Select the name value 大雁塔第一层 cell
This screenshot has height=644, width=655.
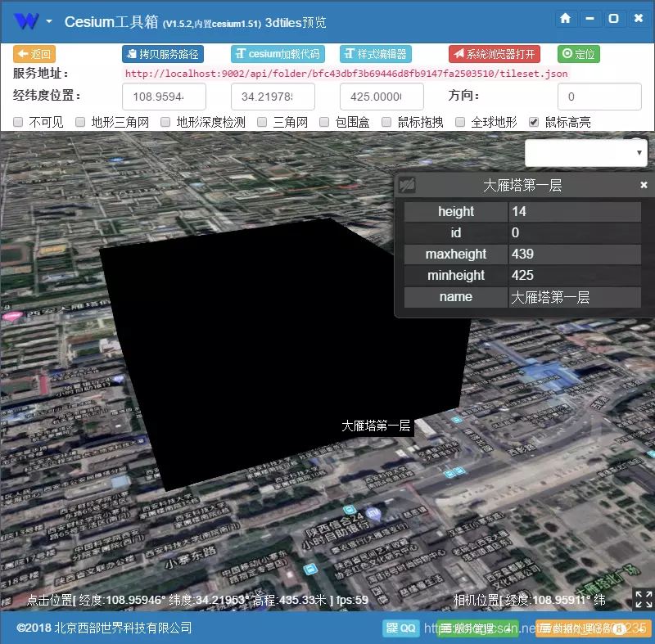[x=575, y=297]
